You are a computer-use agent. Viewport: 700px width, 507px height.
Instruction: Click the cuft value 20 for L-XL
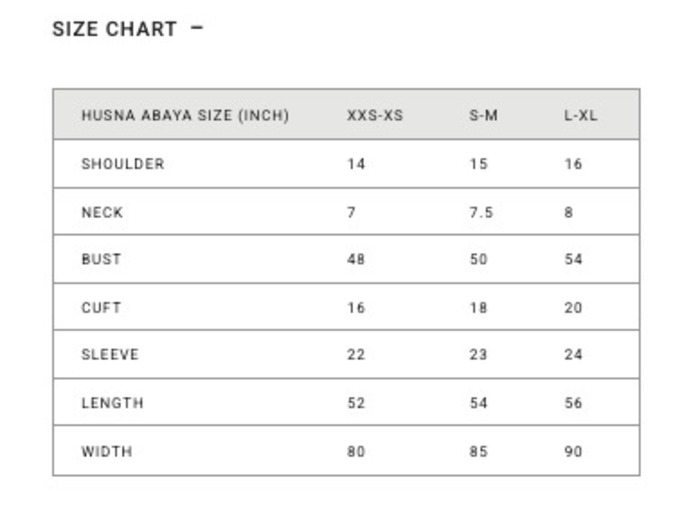573,307
